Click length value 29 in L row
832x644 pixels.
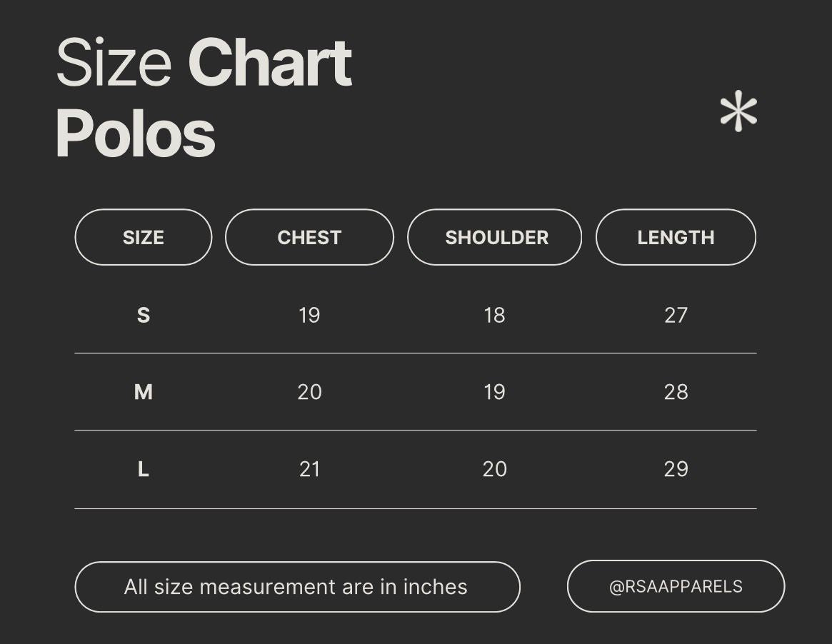pyautogui.click(x=676, y=469)
